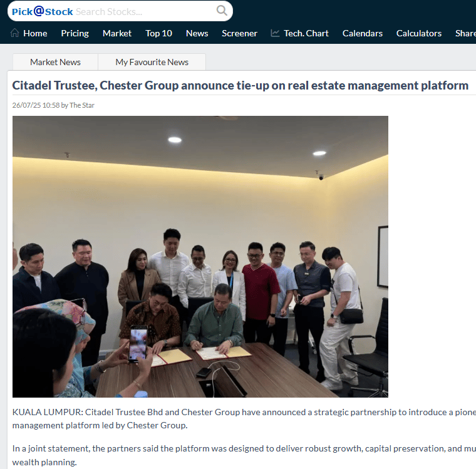
Task: Click the article headline about Citadel Trustee
Action: tap(240, 86)
